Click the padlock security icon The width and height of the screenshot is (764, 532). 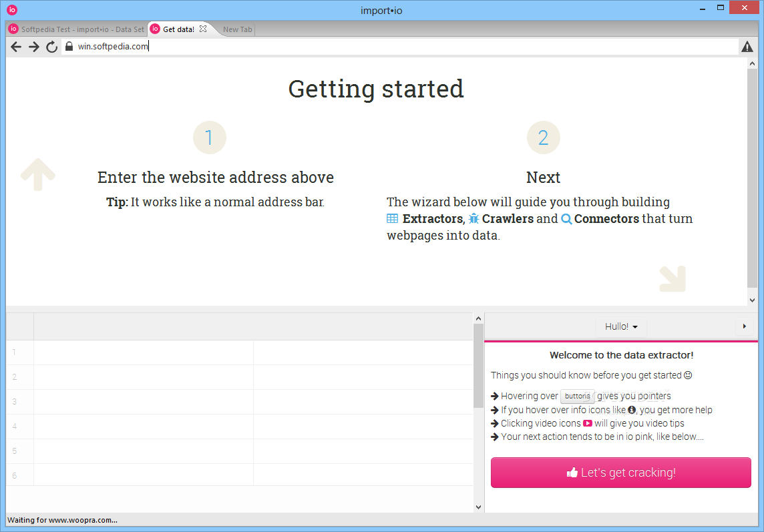[x=69, y=46]
